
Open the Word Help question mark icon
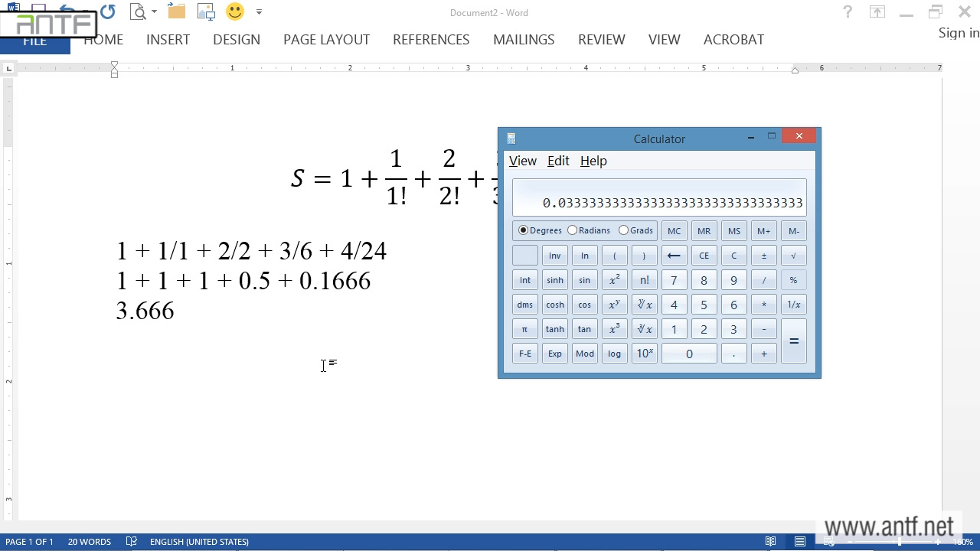click(848, 12)
